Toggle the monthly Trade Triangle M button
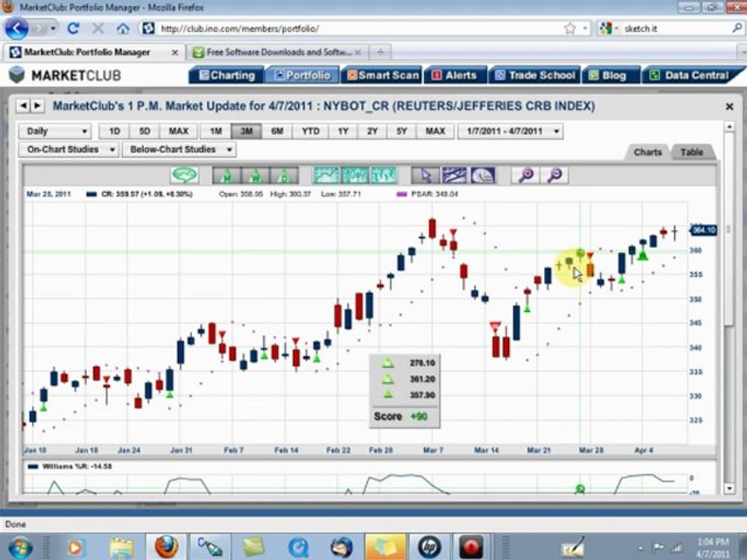 226,175
